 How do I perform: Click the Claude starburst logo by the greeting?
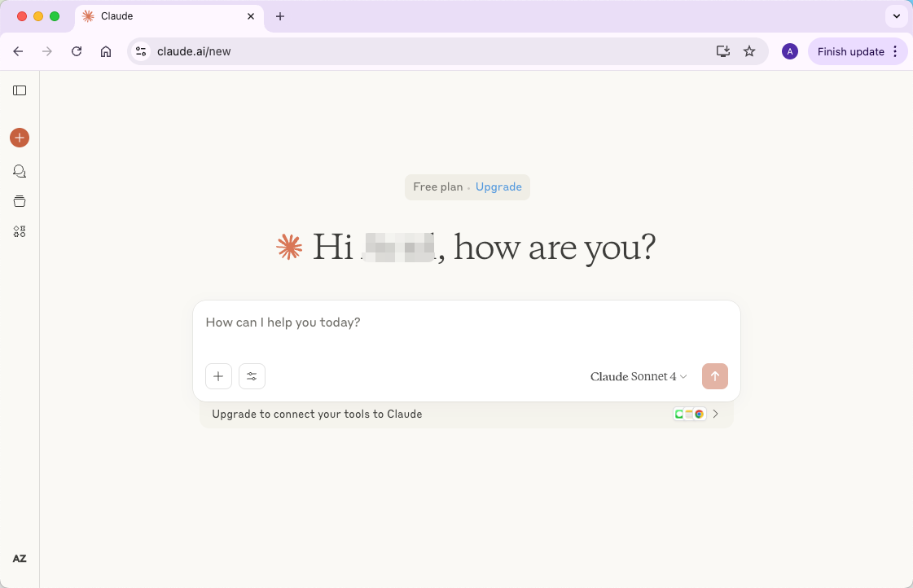pyautogui.click(x=289, y=248)
